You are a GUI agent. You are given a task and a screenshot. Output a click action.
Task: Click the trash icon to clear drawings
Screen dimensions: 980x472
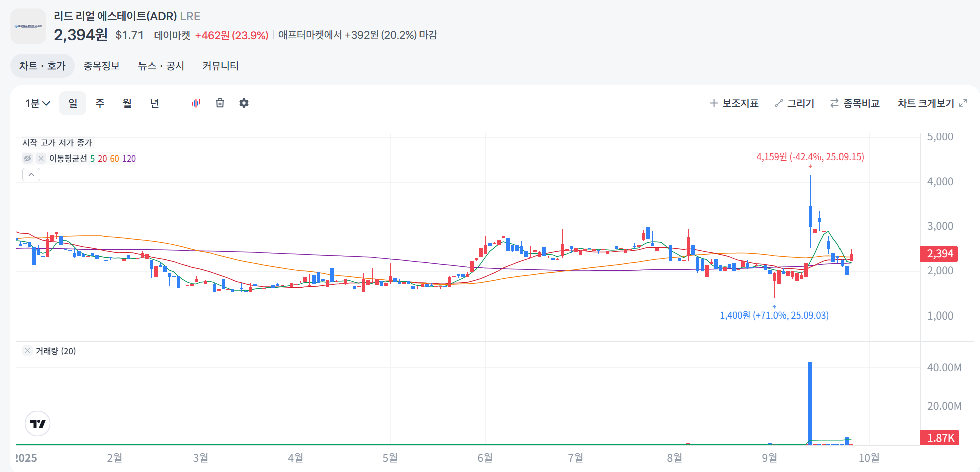click(220, 103)
